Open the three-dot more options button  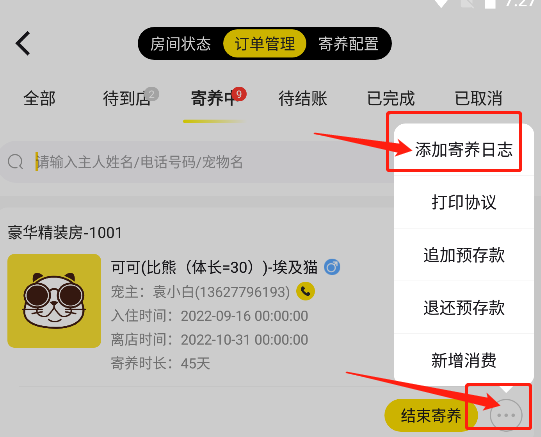click(x=506, y=415)
